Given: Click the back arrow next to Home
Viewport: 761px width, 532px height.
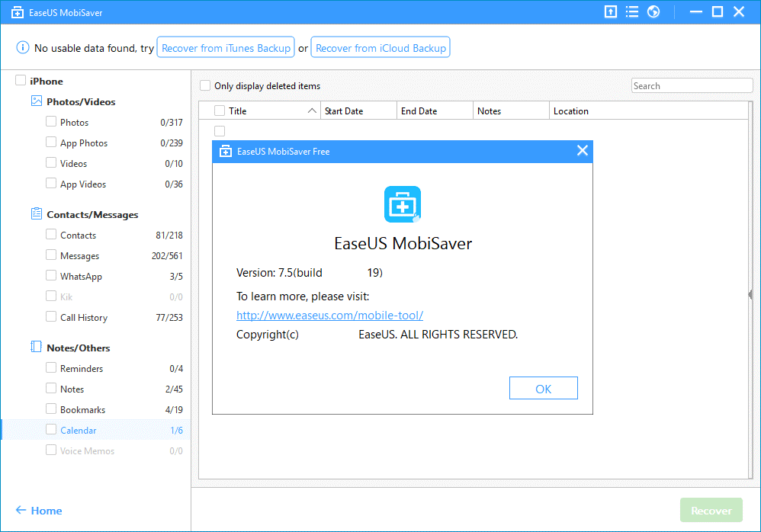Looking at the screenshot, I should pos(21,510).
